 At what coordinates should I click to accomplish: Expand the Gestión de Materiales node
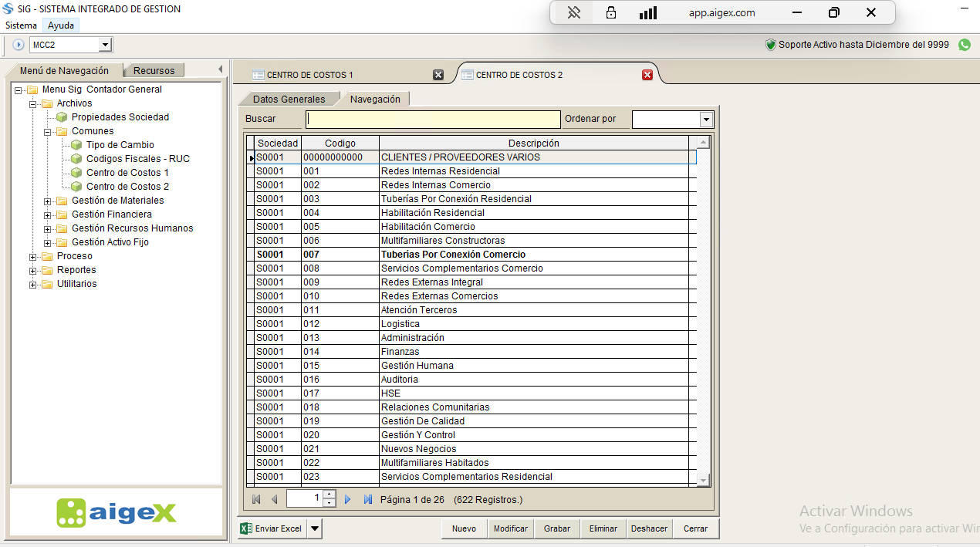coord(48,201)
